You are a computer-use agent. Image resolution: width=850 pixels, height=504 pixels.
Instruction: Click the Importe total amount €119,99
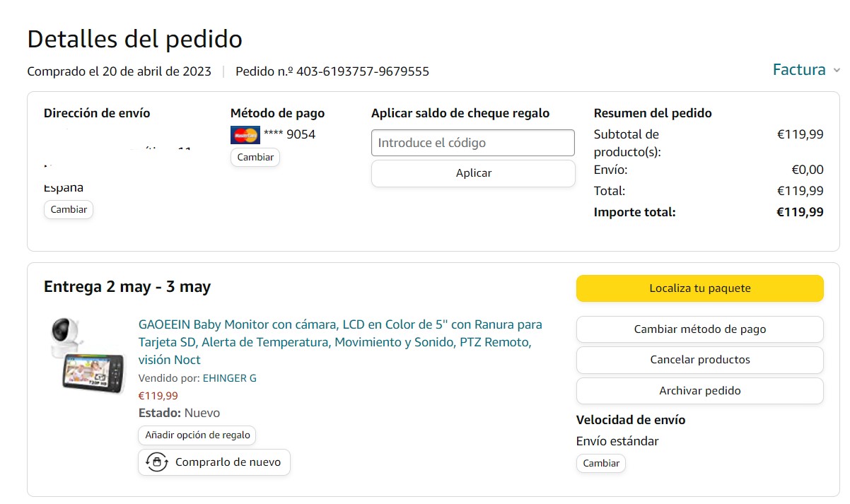click(x=799, y=212)
